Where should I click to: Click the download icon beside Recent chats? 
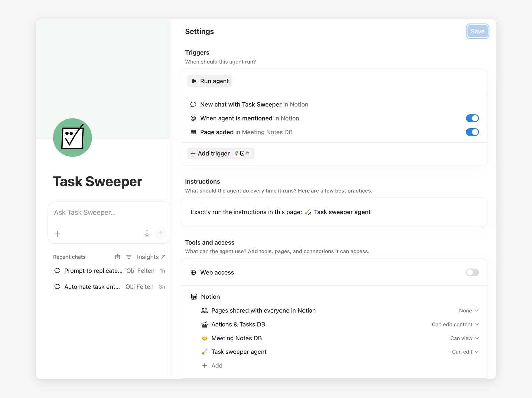[x=117, y=257]
